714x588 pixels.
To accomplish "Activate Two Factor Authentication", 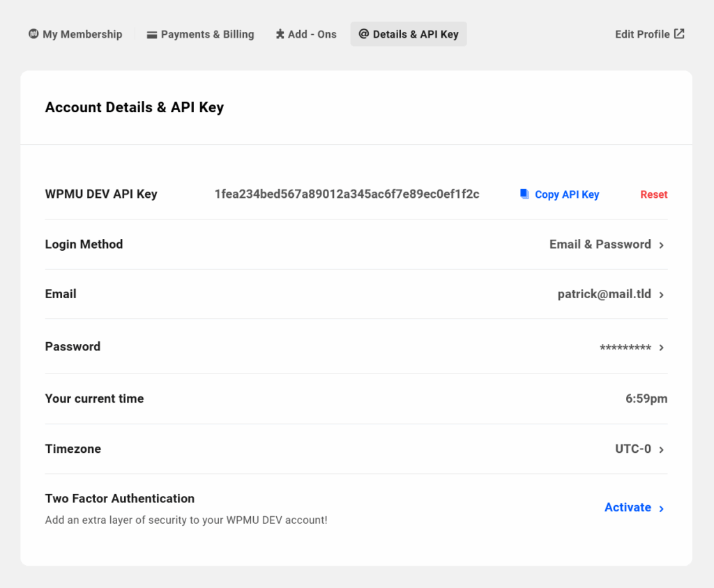I will [628, 507].
